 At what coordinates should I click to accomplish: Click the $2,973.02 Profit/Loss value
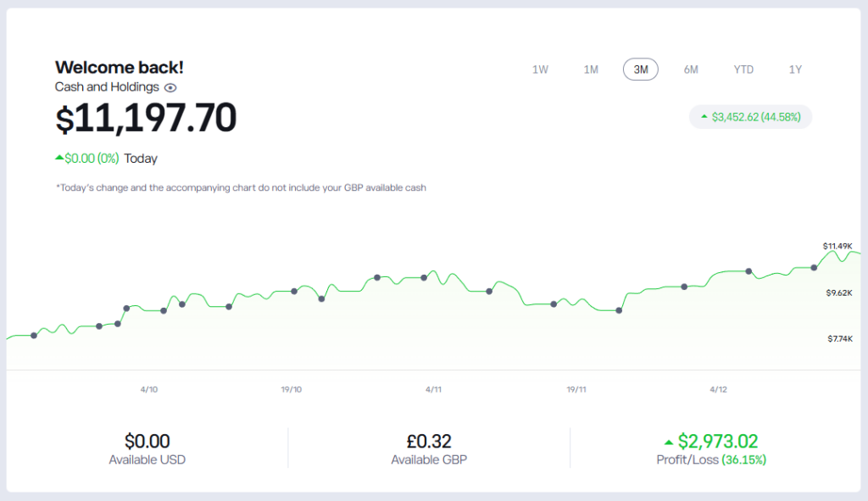coord(717,441)
